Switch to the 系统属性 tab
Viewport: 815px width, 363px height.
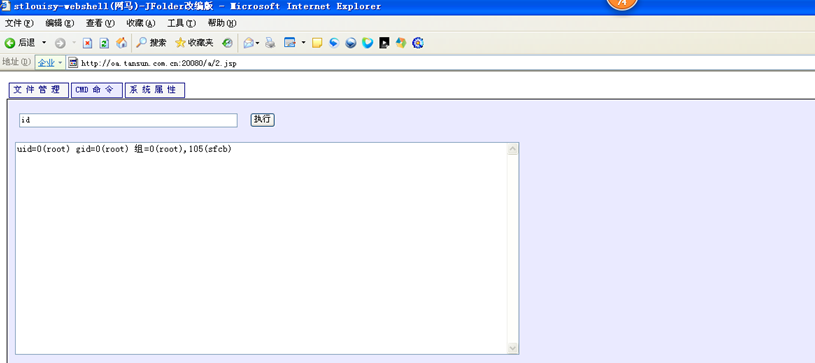pyautogui.click(x=155, y=90)
